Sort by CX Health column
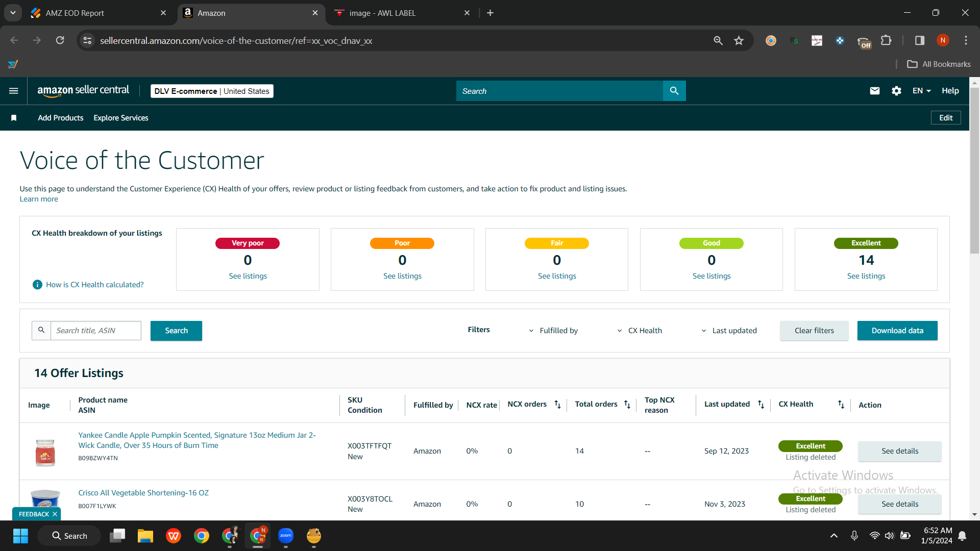This screenshot has width=980, height=551. [841, 405]
